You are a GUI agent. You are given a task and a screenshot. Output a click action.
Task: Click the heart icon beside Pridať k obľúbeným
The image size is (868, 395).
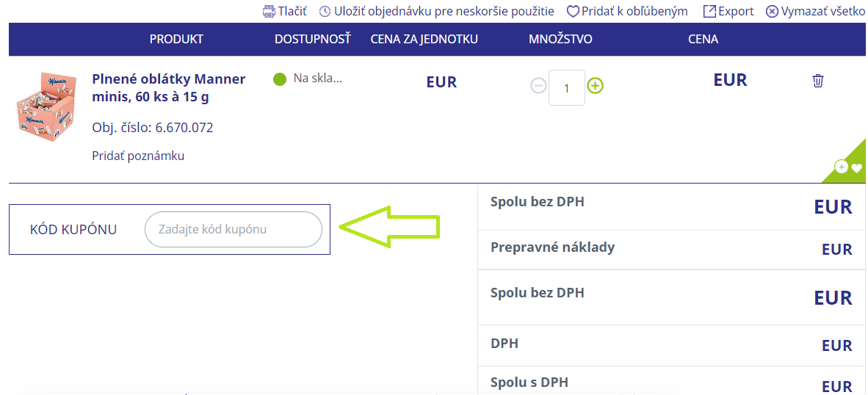(572, 11)
